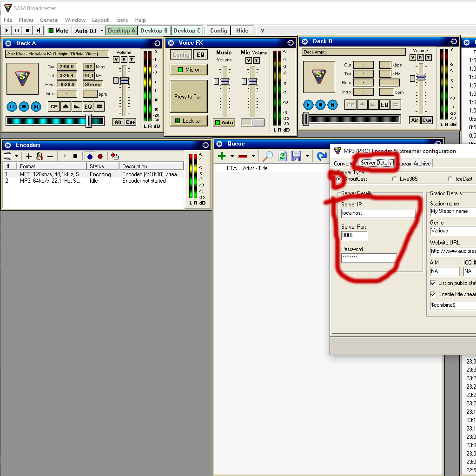476x476 pixels.
Task: Click the Config button in main toolbar
Action: (x=218, y=31)
